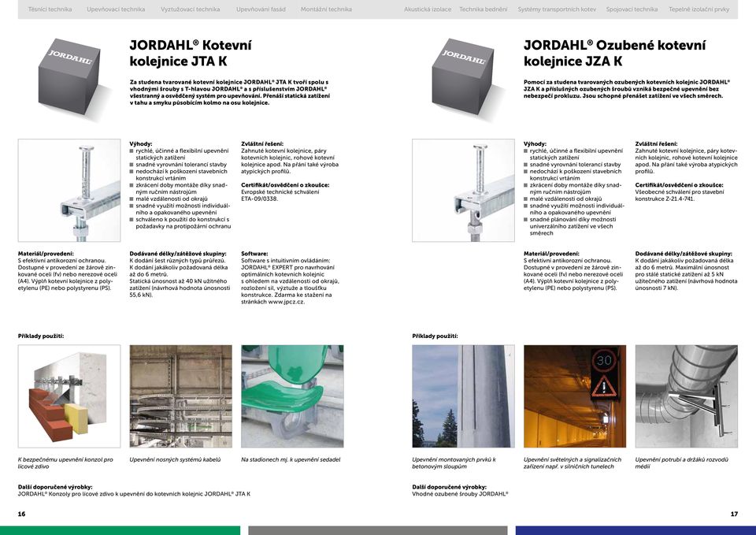Select the 'Technika bednění' header tab
The height and width of the screenshot is (535, 756).
coord(483,9)
